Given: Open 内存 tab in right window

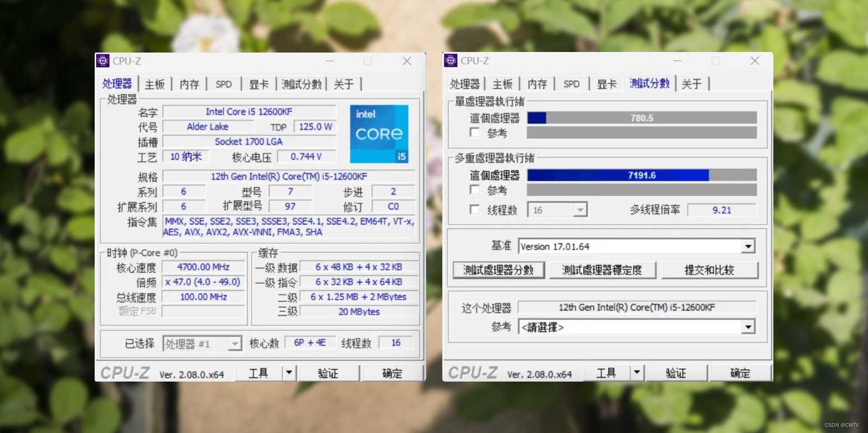Looking at the screenshot, I should click(537, 84).
